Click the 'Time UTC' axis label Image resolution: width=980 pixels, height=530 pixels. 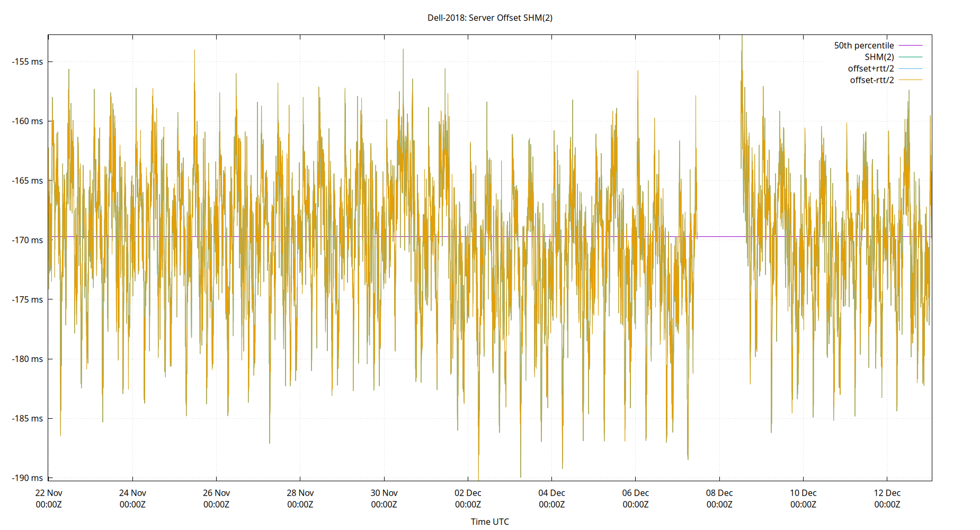pos(490,522)
